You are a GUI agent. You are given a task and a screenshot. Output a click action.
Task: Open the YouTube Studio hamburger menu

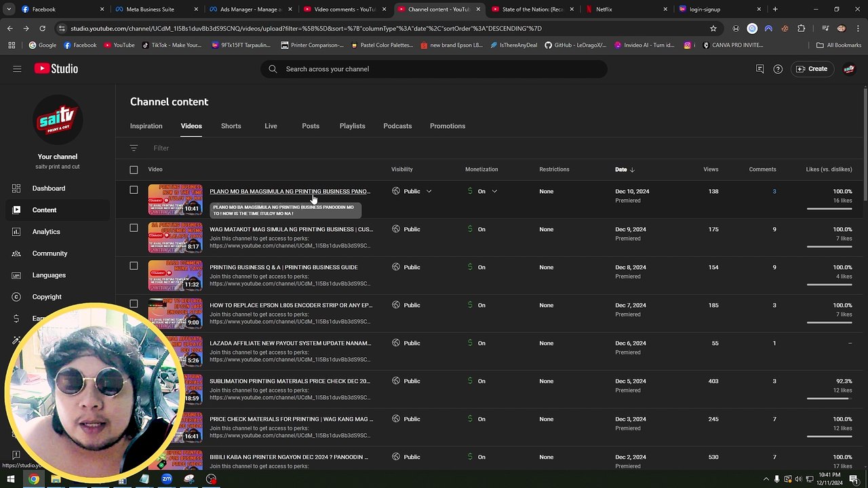17,68
